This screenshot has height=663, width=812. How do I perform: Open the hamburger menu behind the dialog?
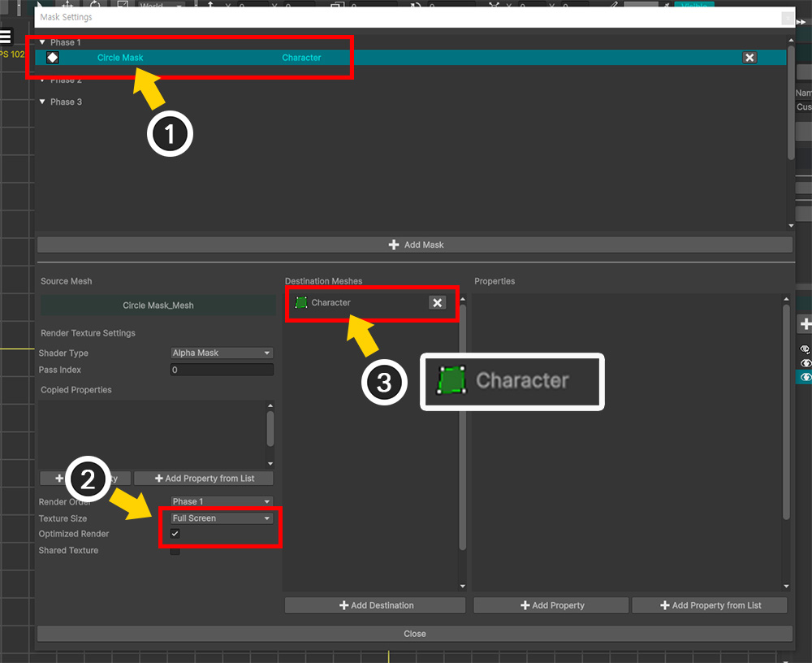pos(6,37)
